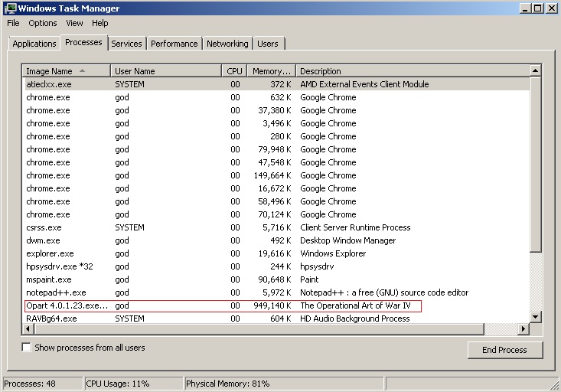
Task: Click the End Process button
Action: click(505, 350)
